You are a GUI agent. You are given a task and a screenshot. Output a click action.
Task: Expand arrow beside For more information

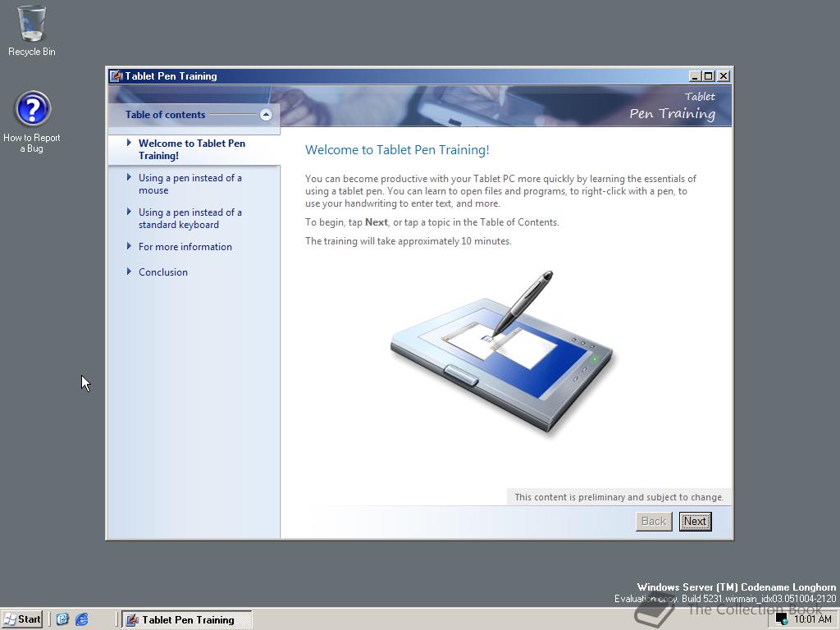129,246
